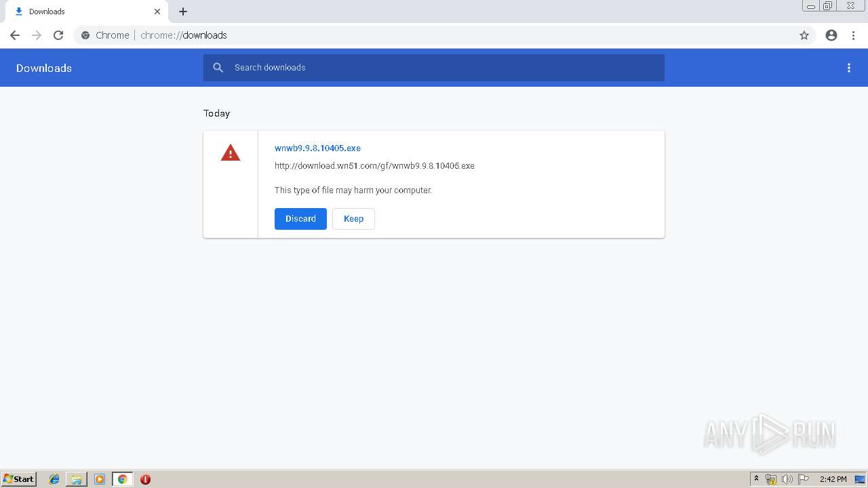Screen dimensions: 868x488
Task: Open Windows Explorer folder from taskbar
Action: pos(77,479)
